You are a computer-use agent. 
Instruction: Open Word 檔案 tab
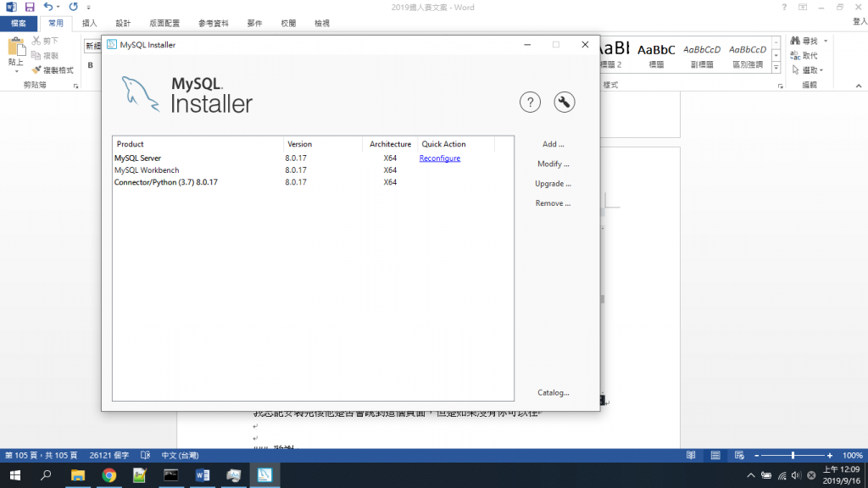(19, 23)
